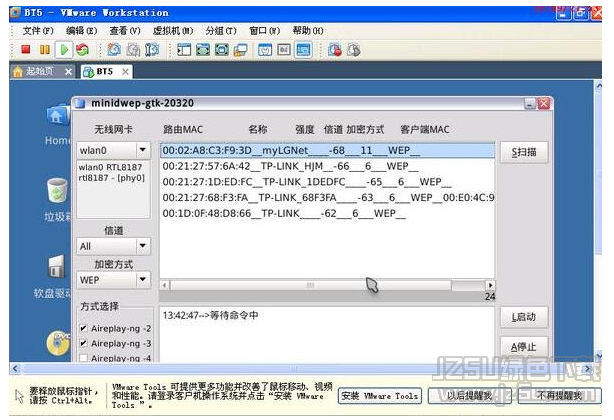614x420 pixels.
Task: Open the 窗口(W) menu
Action: tap(265, 31)
